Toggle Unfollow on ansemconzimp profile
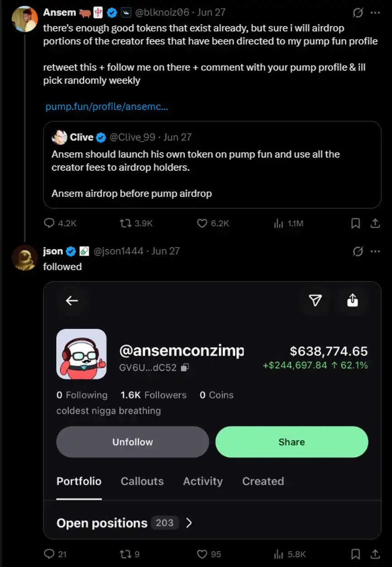This screenshot has width=392, height=567. (x=133, y=442)
